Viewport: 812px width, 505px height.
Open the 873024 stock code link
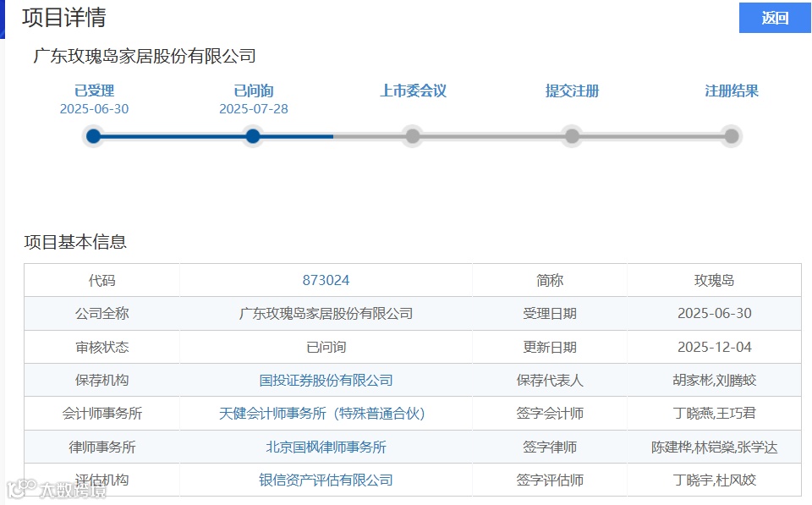(x=326, y=280)
